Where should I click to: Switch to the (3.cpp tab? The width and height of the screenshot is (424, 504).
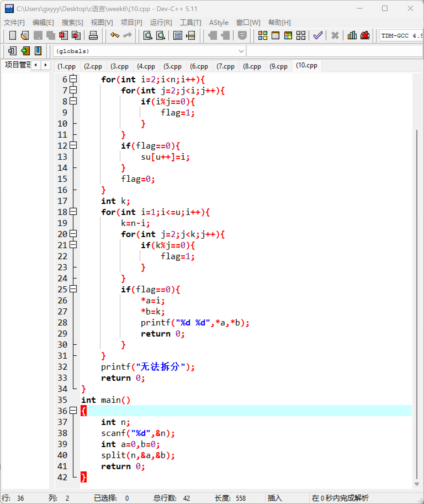tap(120, 66)
